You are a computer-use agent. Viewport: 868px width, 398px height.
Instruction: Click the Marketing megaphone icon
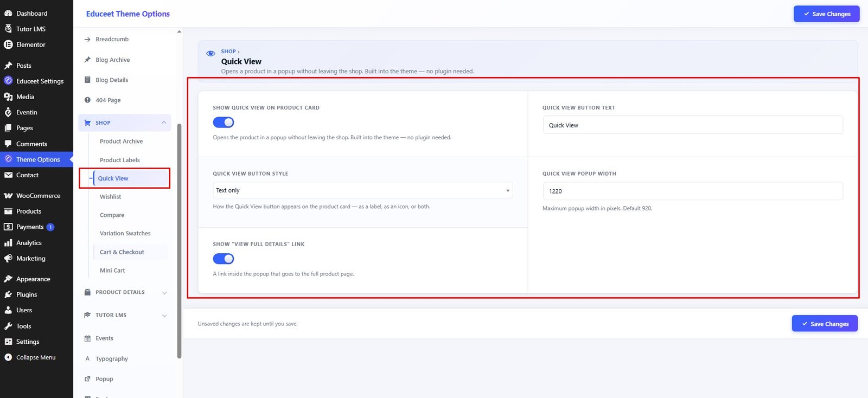(8, 259)
